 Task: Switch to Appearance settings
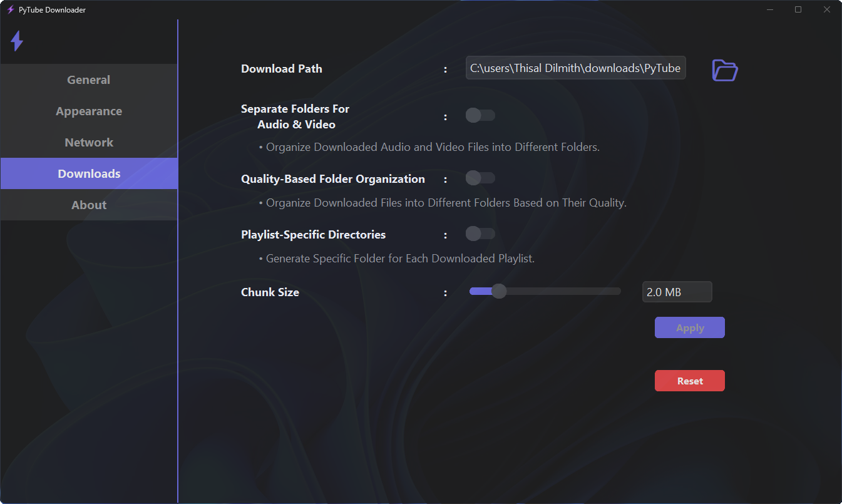click(89, 111)
